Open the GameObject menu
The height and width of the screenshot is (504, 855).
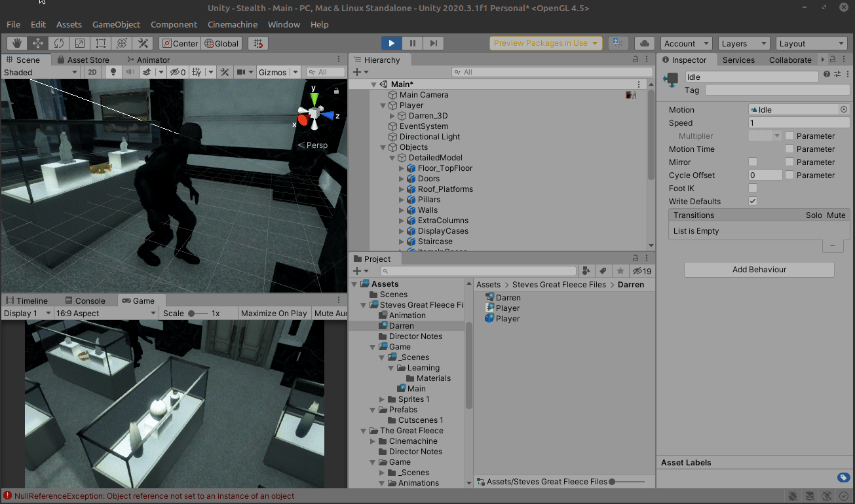click(x=116, y=24)
